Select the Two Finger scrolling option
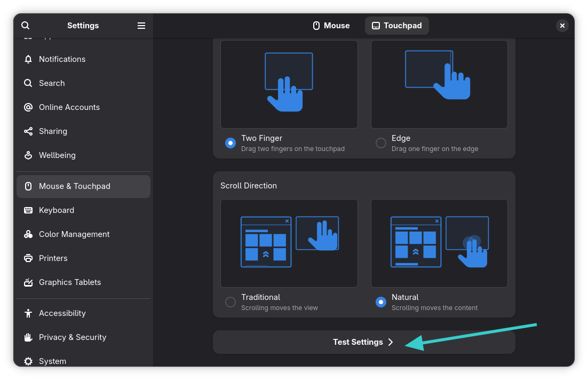 [230, 142]
